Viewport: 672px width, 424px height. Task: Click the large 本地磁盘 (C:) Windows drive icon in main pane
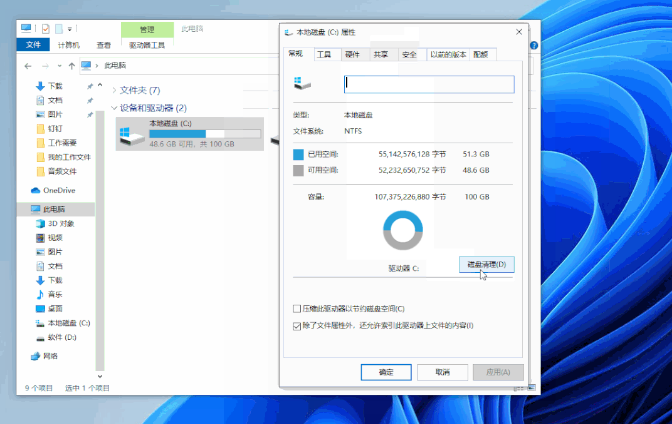[132, 135]
